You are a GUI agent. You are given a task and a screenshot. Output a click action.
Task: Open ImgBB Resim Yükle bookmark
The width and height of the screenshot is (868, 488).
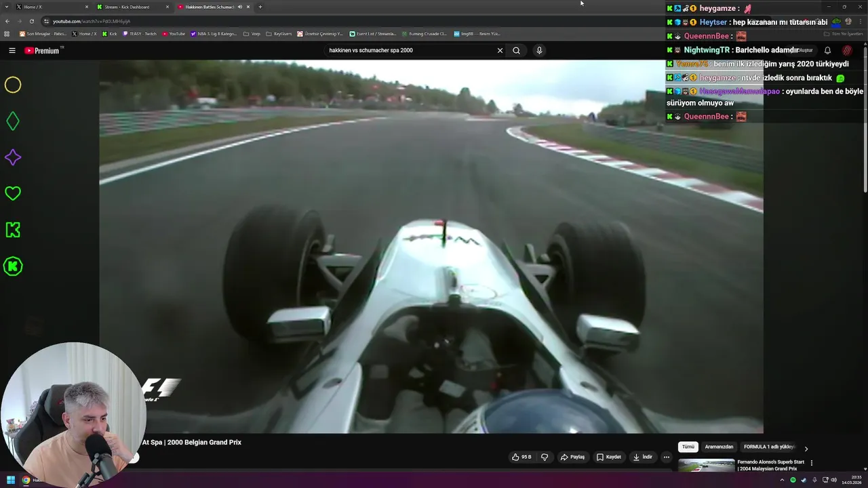(x=477, y=33)
